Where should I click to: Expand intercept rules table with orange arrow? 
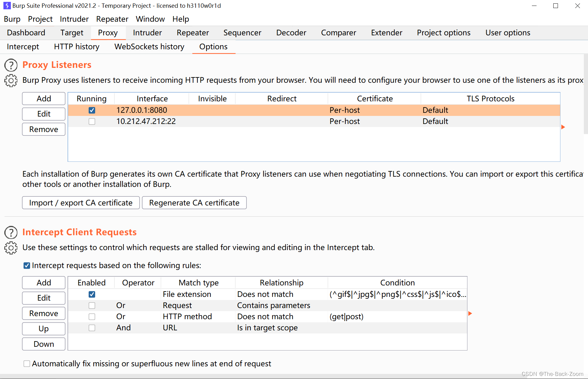pos(470,314)
